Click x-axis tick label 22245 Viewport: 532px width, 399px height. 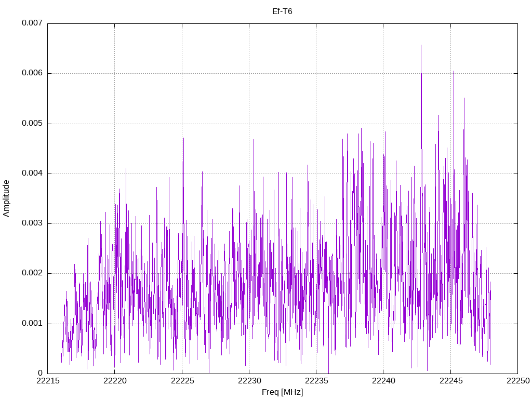451,381
